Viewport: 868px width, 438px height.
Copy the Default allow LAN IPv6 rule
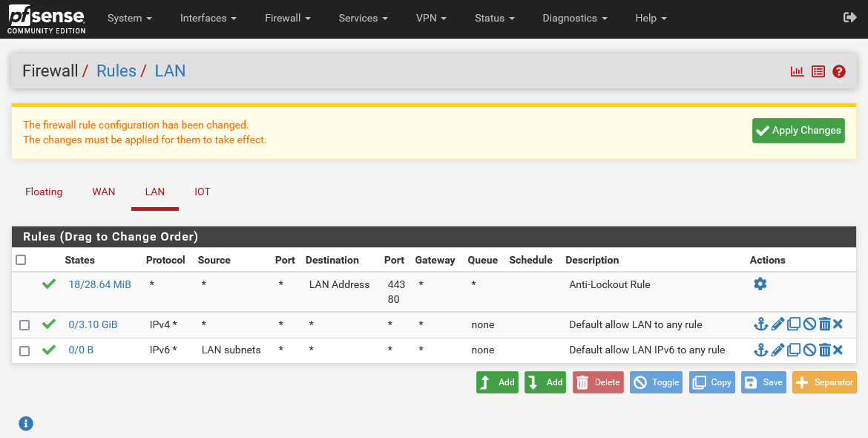pyautogui.click(x=793, y=350)
